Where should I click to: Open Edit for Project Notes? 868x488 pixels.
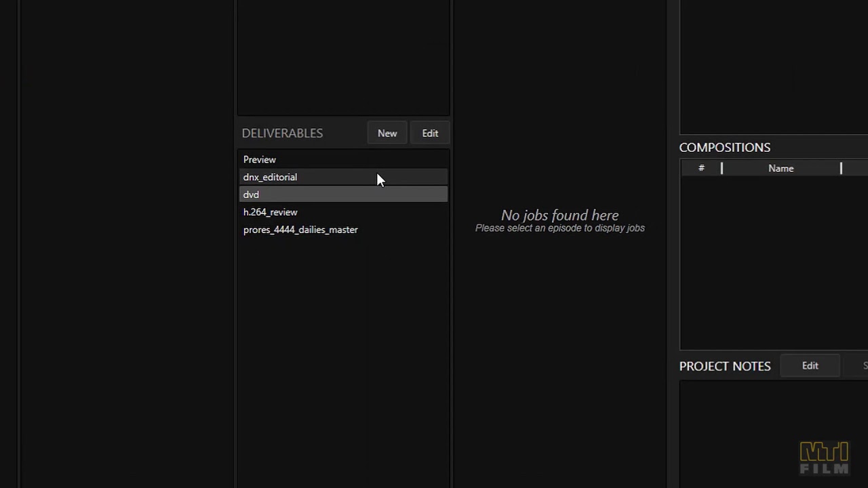click(x=810, y=366)
